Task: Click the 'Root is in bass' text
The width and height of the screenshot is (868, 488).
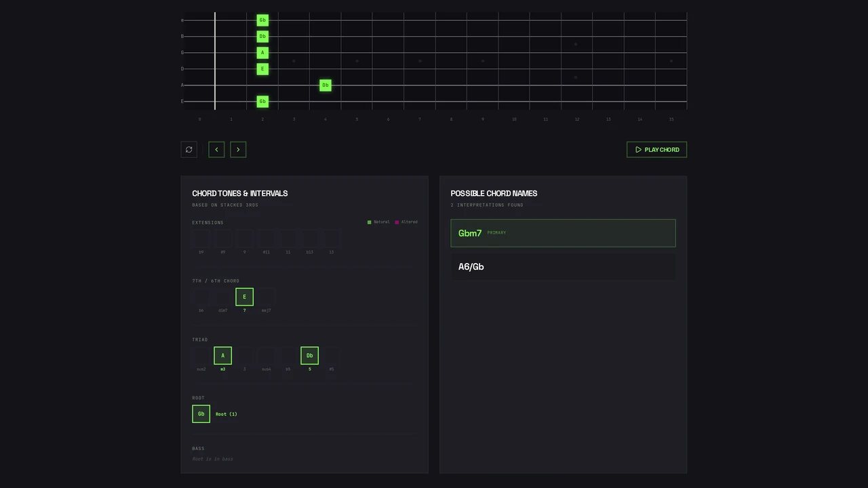Action: [213, 459]
